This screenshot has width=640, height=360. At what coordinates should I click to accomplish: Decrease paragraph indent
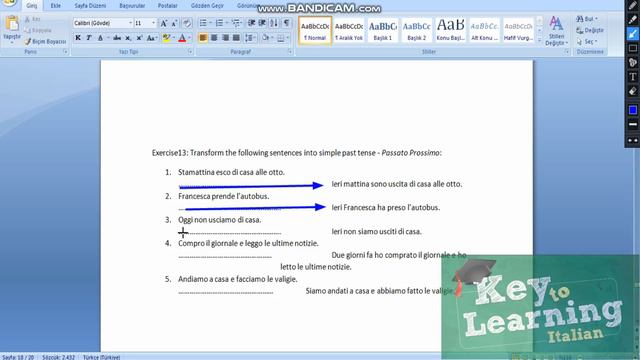pyautogui.click(x=251, y=23)
